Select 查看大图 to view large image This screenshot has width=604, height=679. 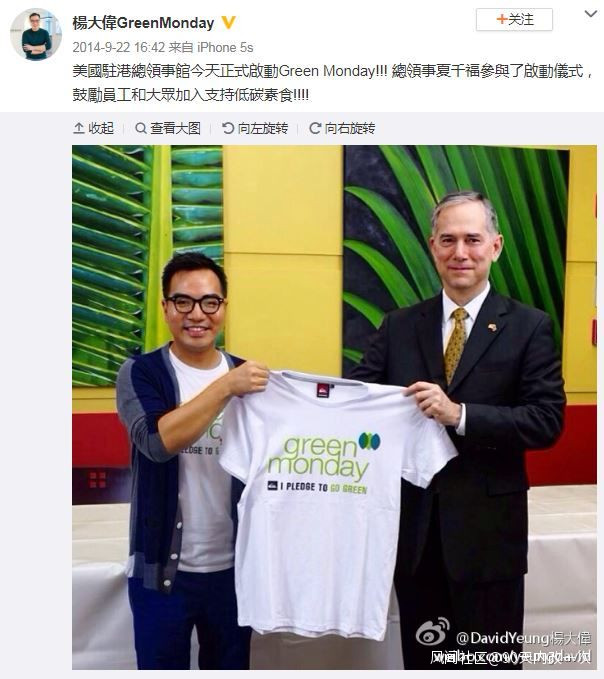(175, 128)
